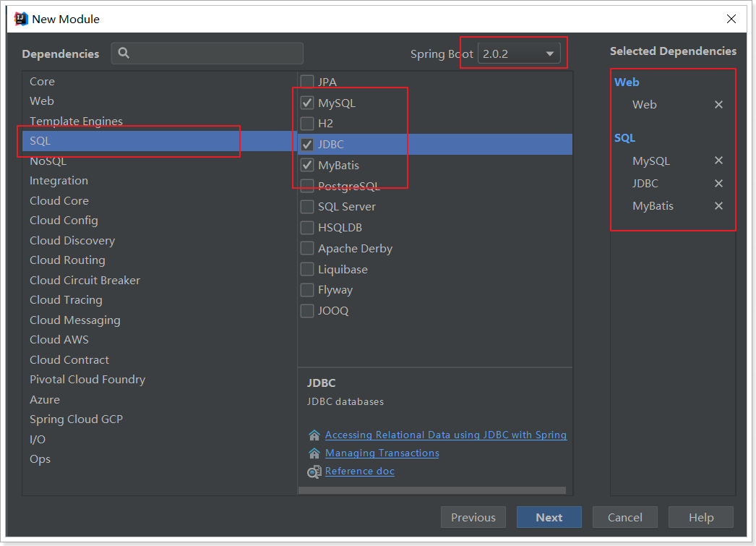756x546 pixels.
Task: Open the Managing Transactions link
Action: click(x=382, y=453)
